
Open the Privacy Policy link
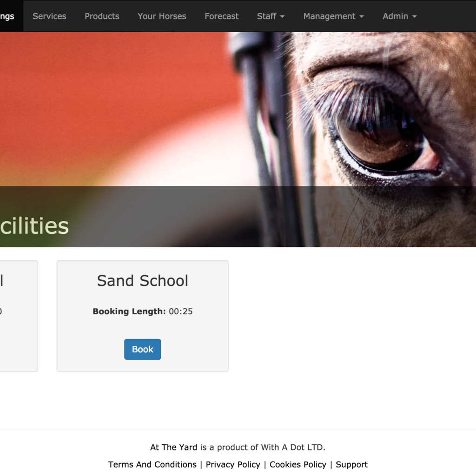tap(233, 464)
